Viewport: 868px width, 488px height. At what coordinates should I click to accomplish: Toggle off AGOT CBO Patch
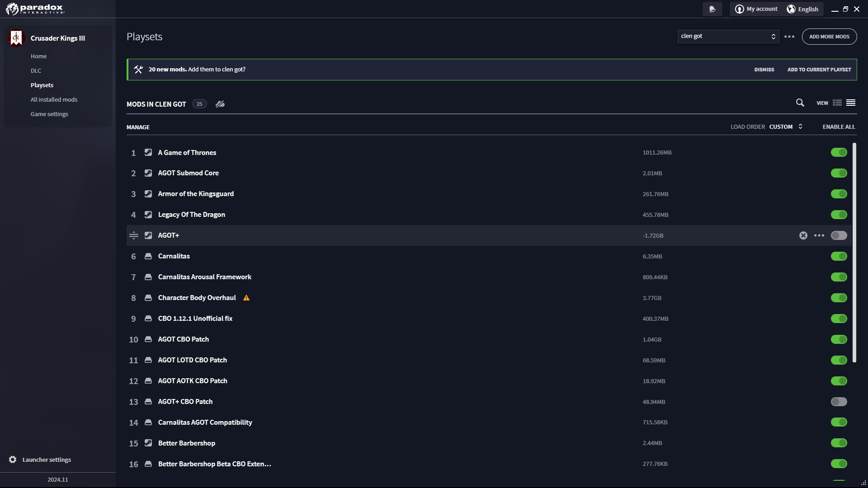coord(839,339)
